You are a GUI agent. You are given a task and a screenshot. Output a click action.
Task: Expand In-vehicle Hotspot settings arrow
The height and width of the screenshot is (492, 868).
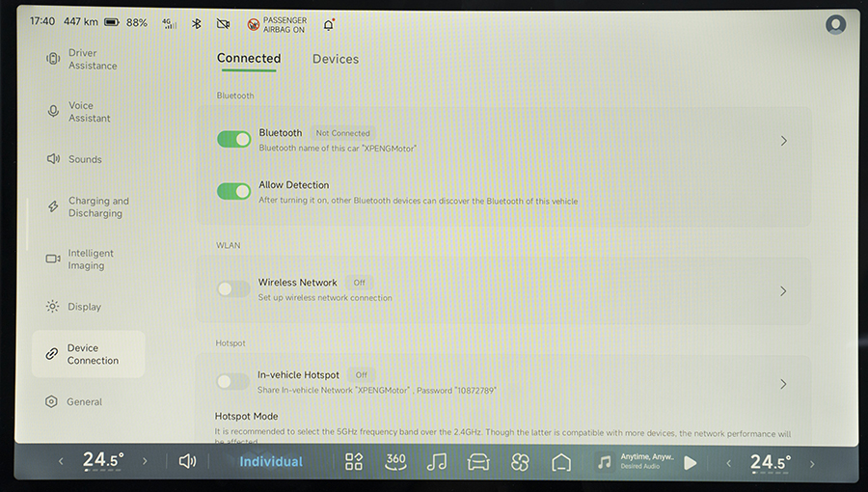[783, 383]
